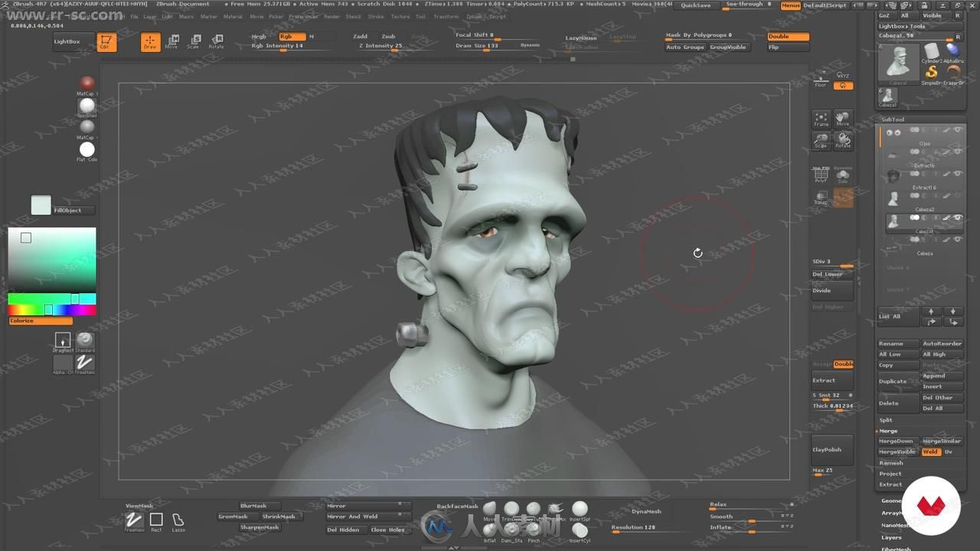Click the MergeDown button
Screen dimensions: 980x551
tap(897, 441)
